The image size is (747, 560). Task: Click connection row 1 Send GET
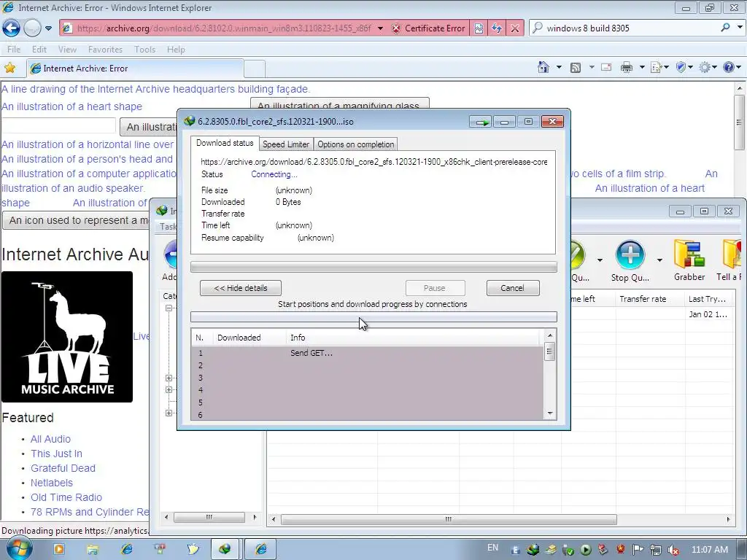(x=368, y=354)
